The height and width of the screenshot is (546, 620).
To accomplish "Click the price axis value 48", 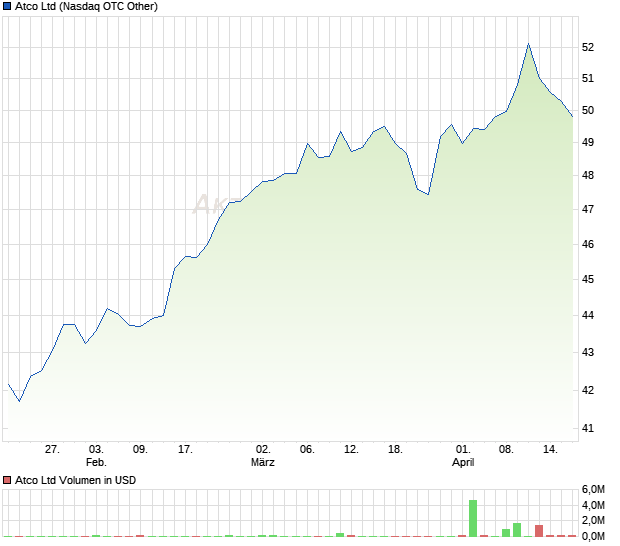I will 588,175.
